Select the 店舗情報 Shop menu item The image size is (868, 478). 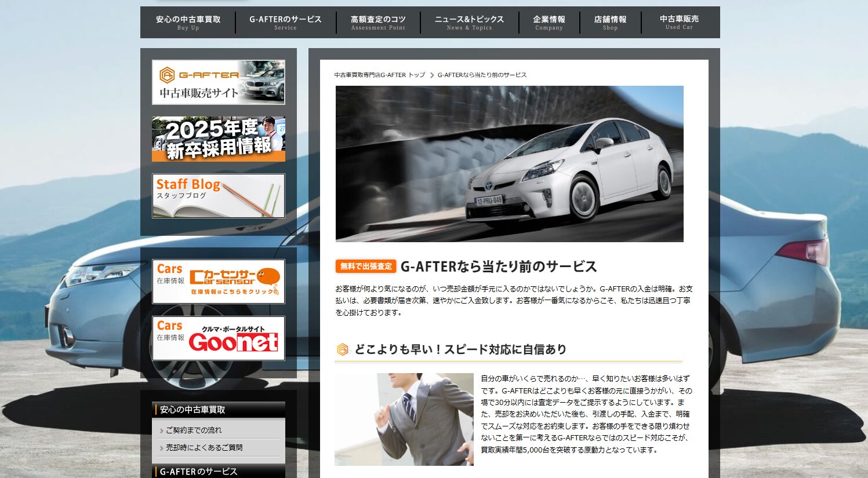[609, 22]
